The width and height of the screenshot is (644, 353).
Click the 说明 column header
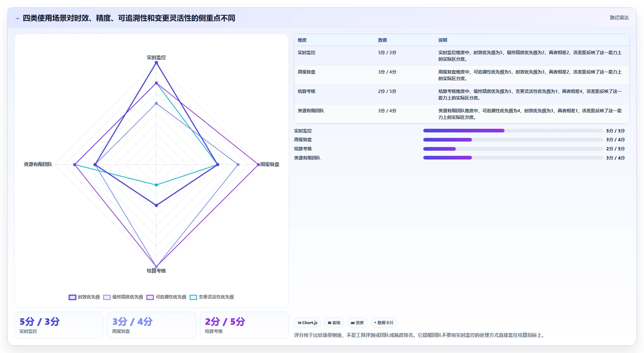click(x=443, y=40)
